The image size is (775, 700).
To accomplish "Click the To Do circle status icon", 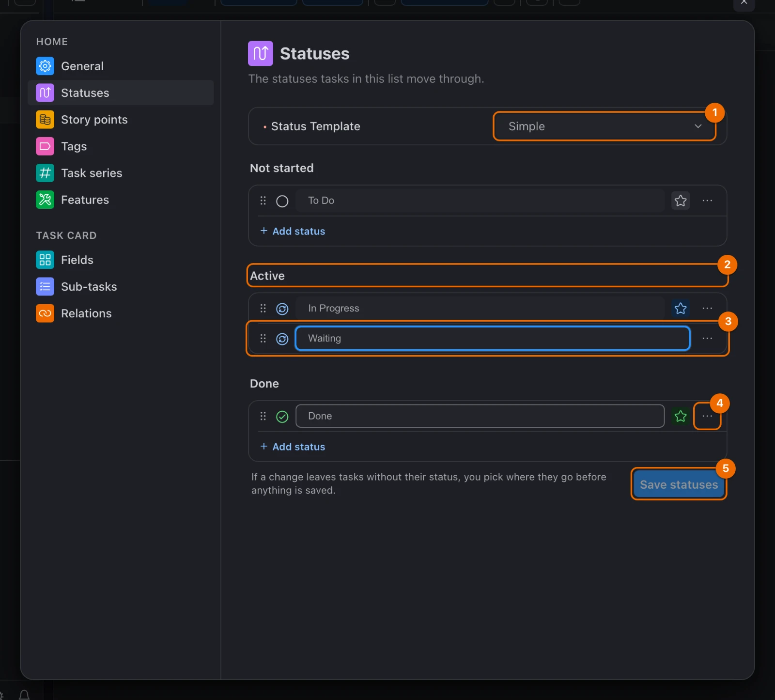I will (x=282, y=201).
